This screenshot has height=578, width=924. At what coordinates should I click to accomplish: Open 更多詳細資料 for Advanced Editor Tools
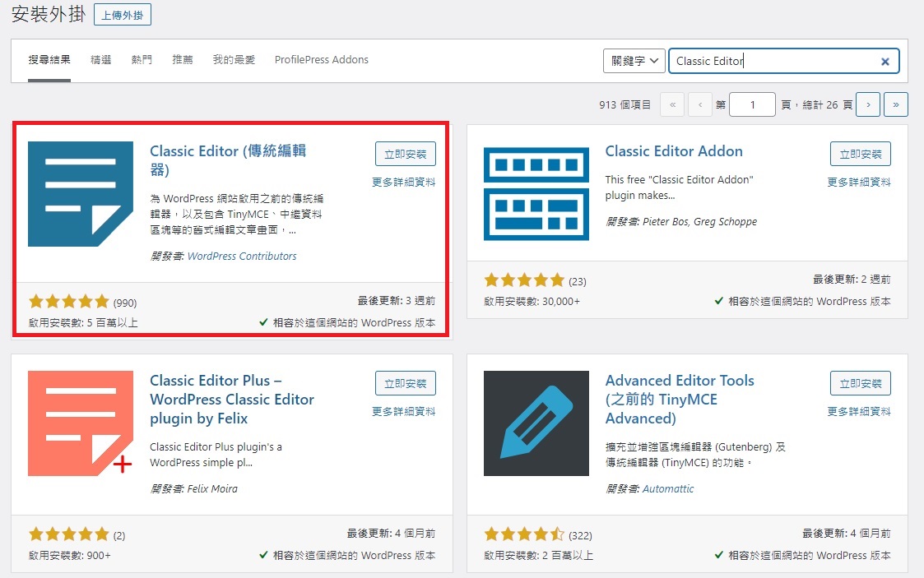(x=857, y=409)
